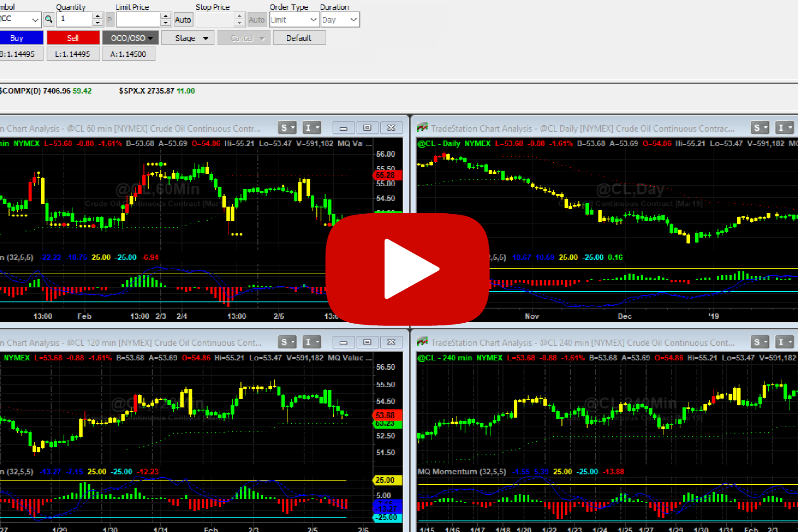Click the Auto button beside Stop Price
This screenshot has height=532, width=798.
pyautogui.click(x=257, y=20)
